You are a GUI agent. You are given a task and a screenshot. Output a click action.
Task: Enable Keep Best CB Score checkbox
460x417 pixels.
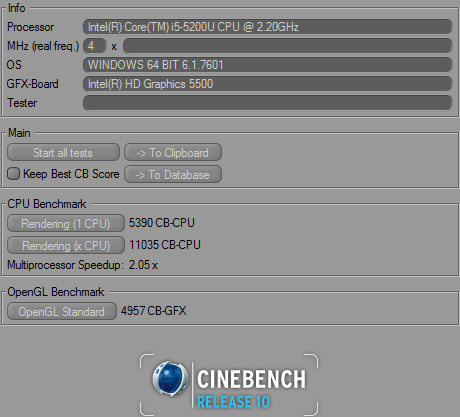click(x=13, y=174)
